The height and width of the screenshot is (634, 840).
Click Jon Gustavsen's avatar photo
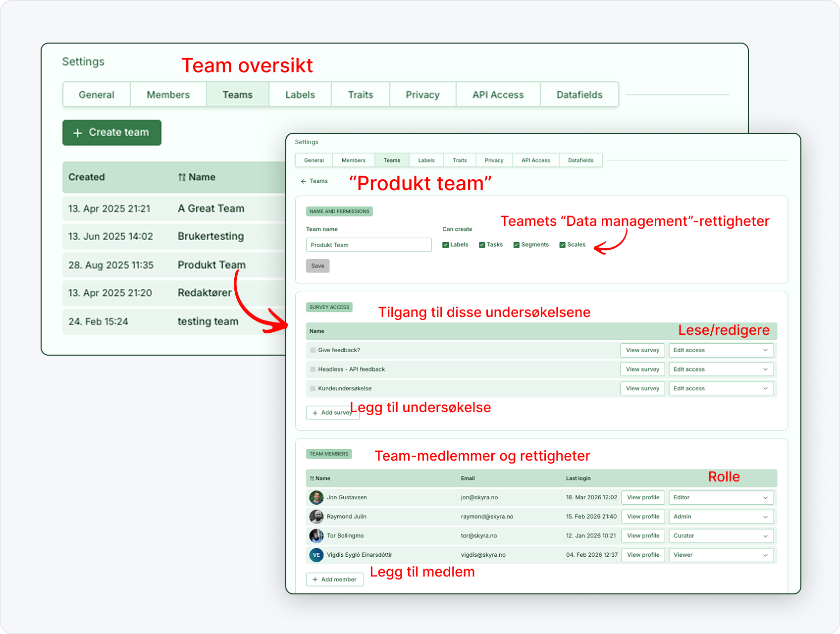316,497
